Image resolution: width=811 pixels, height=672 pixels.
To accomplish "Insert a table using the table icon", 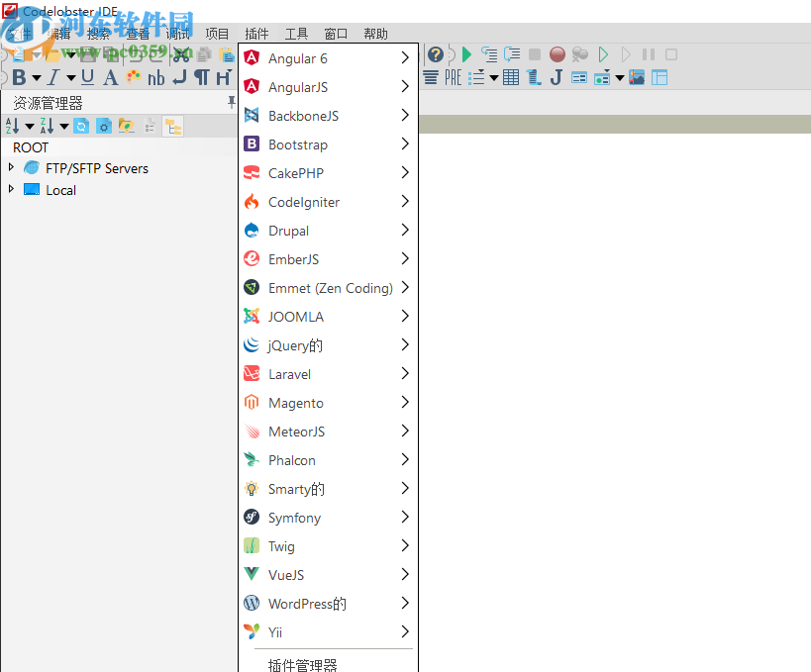I will tap(511, 76).
